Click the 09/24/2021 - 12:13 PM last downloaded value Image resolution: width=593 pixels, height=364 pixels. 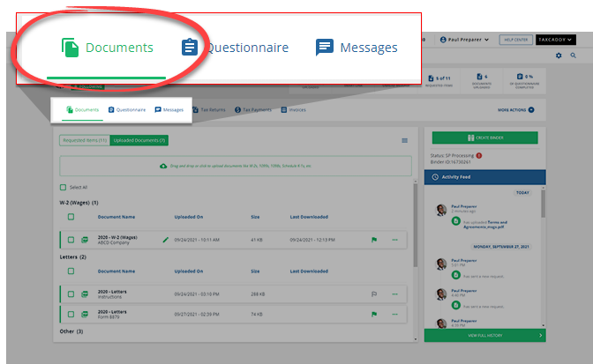point(312,240)
